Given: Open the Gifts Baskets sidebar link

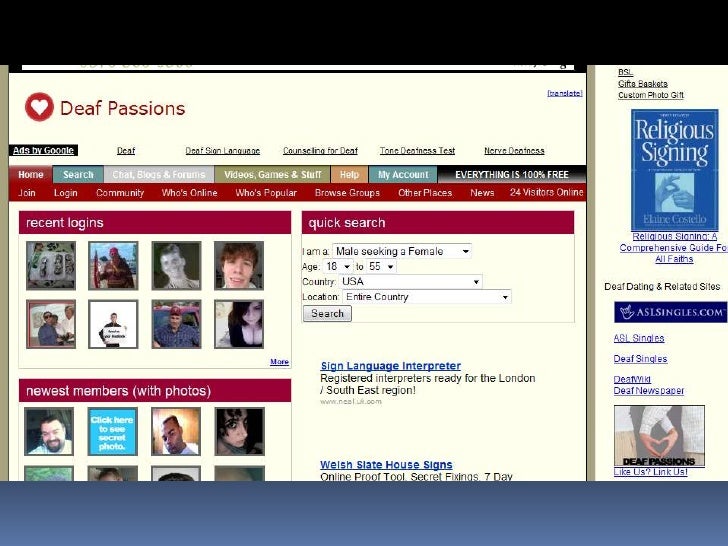Looking at the screenshot, I should click(643, 84).
